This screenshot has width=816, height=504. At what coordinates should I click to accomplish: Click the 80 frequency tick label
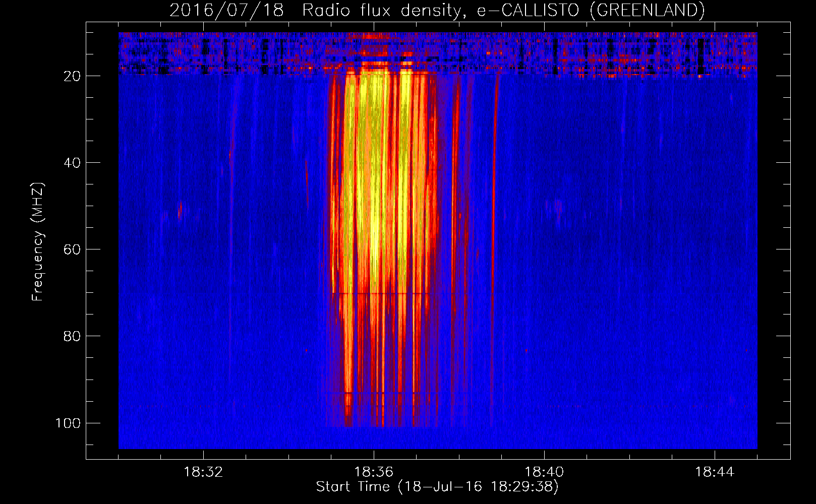point(72,336)
